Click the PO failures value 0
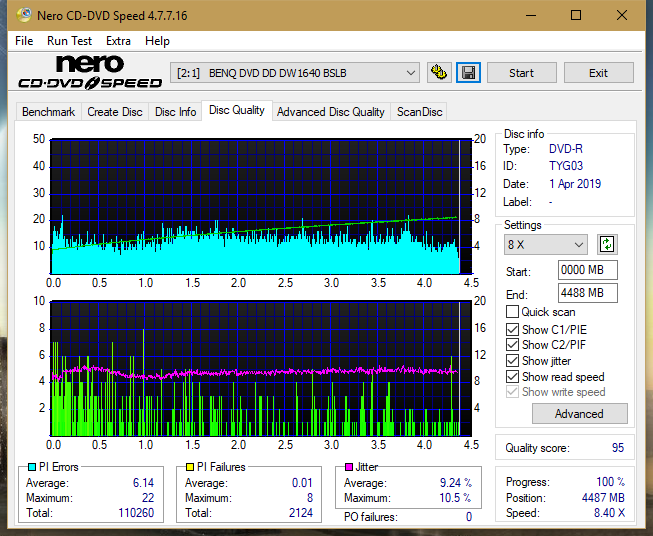The width and height of the screenshot is (653, 536). pyautogui.click(x=469, y=517)
